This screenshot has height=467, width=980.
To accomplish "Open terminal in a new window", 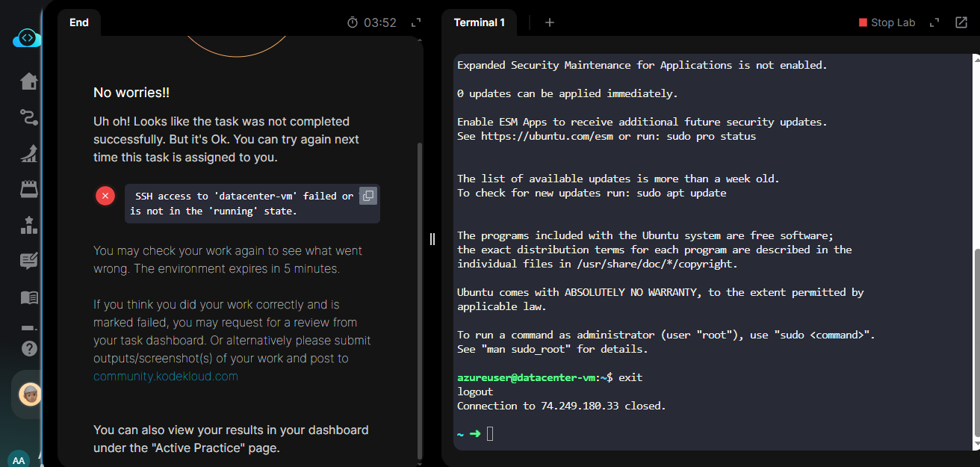I will [x=961, y=22].
